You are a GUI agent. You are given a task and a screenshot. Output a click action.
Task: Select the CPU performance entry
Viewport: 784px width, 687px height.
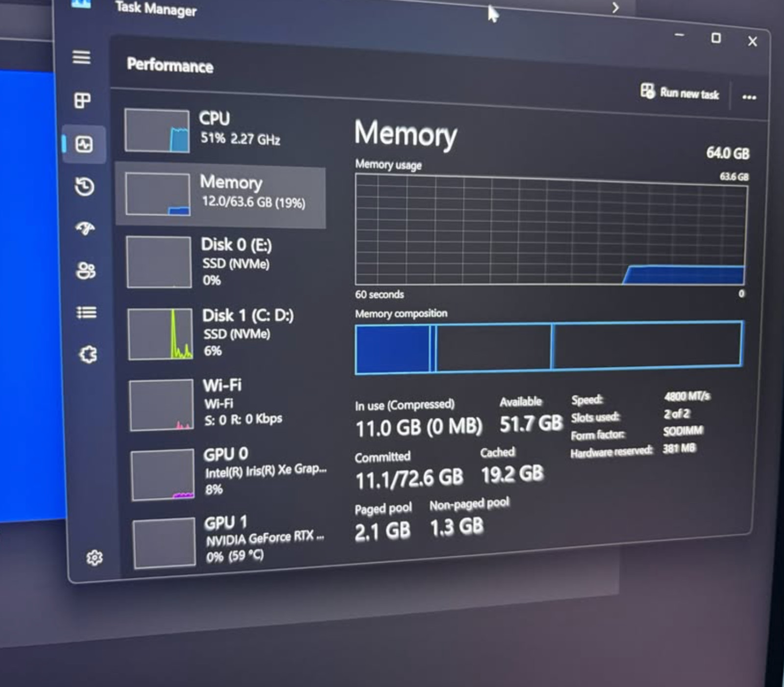(220, 131)
